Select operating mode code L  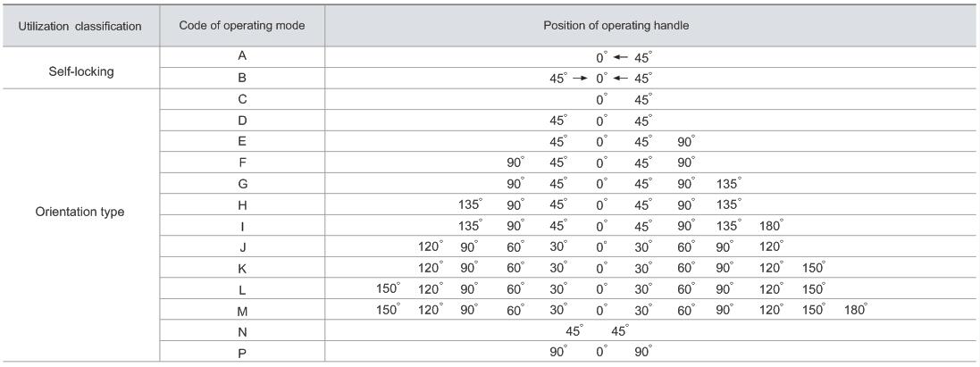pos(242,289)
